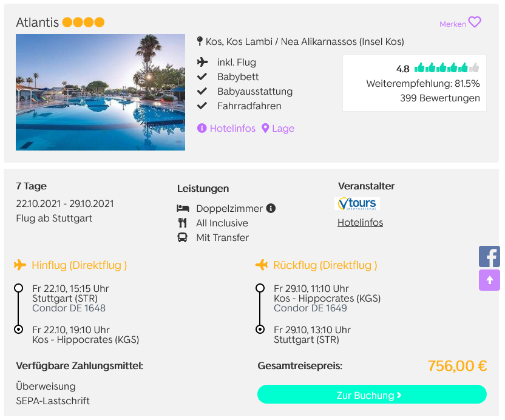
Task: Click the Merken heart icon
Action: click(475, 22)
